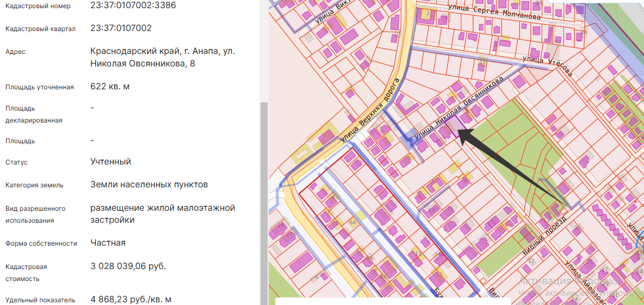Click building number 29 on the map
The height and width of the screenshot is (305, 644).
tap(281, 225)
